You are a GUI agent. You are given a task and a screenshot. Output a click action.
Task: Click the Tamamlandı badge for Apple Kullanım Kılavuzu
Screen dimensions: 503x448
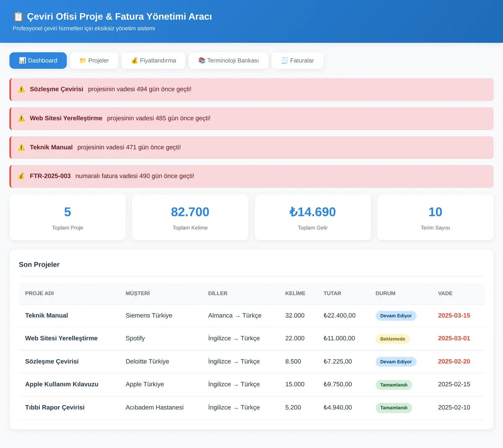click(394, 385)
